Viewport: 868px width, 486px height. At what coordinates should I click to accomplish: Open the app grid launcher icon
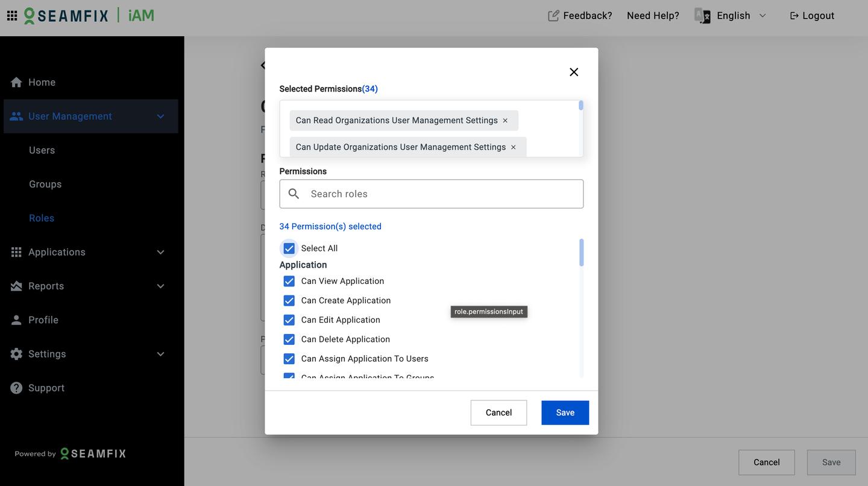(12, 16)
